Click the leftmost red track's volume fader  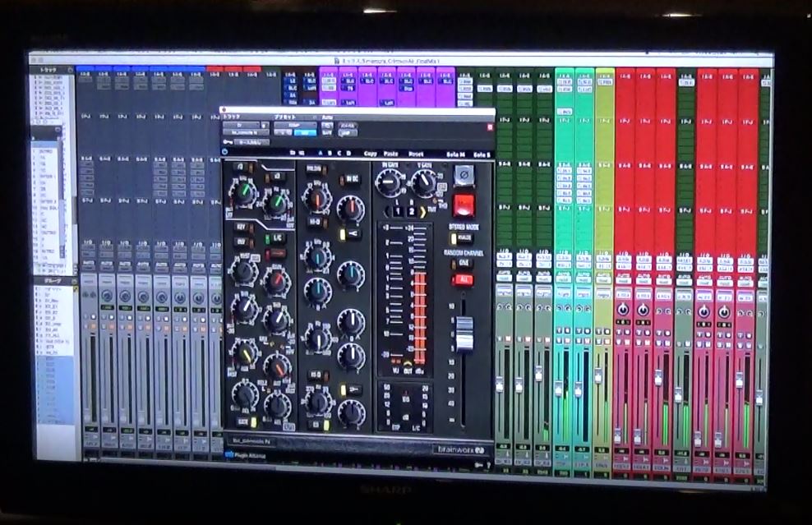617,436
